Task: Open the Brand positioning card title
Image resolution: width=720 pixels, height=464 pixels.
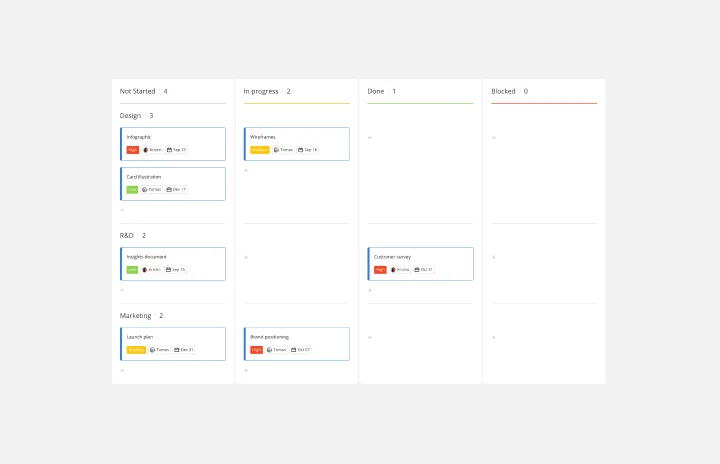Action: tap(269, 337)
